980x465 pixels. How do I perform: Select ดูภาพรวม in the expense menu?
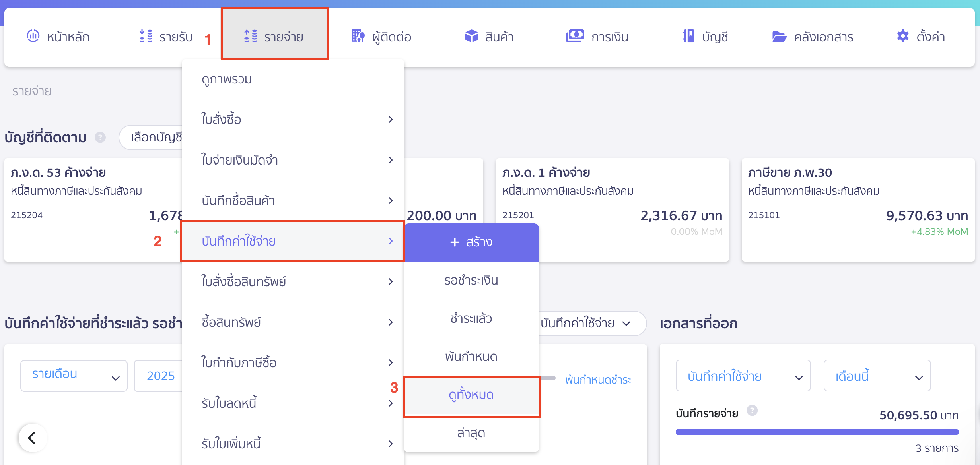(293, 79)
